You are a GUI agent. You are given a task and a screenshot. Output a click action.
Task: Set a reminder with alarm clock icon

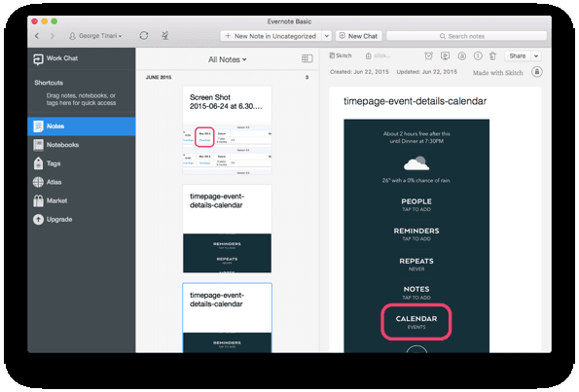(x=428, y=55)
